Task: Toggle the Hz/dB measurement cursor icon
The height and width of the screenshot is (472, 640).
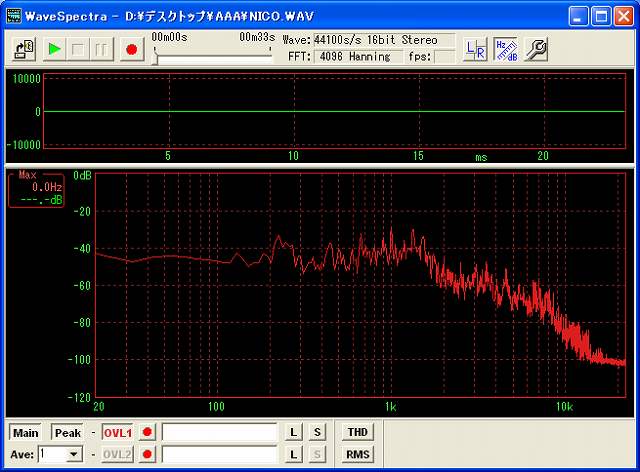Action: tap(506, 49)
